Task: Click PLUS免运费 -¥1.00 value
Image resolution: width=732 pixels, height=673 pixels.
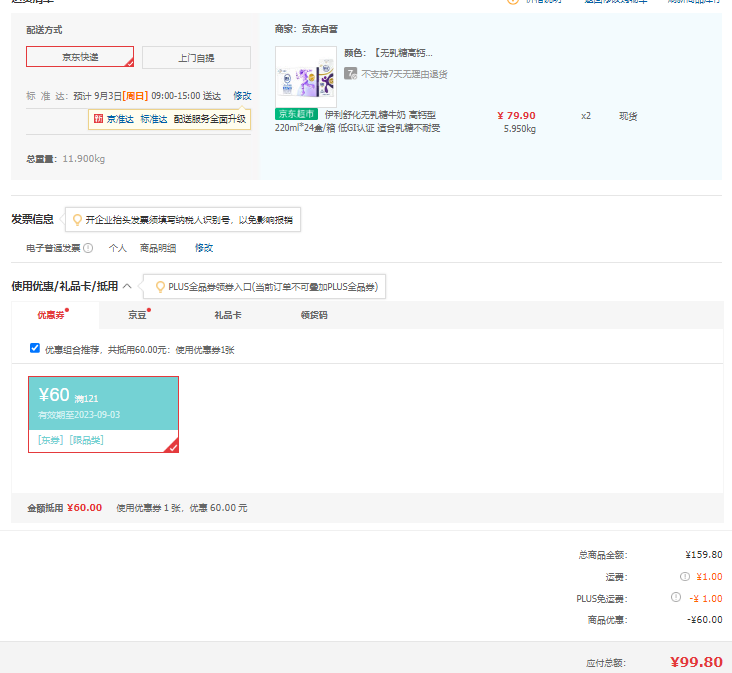Action: point(706,598)
